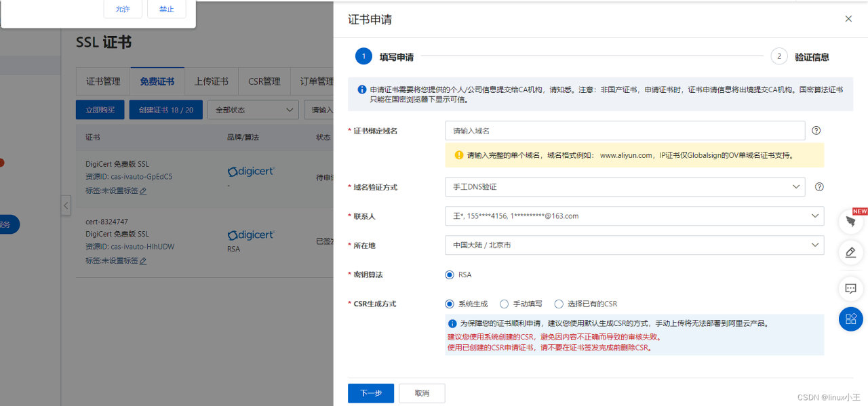
Task: Click the blue app grid icon bottom right
Action: point(850,319)
